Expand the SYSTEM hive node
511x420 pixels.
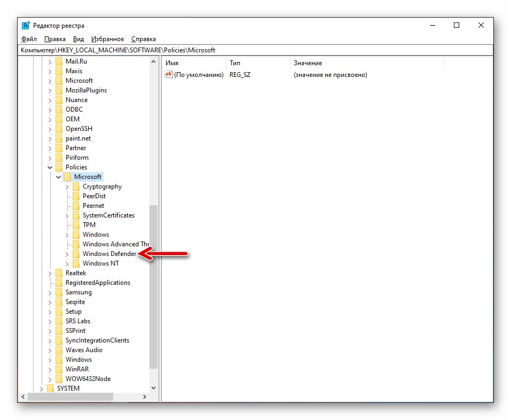(42, 388)
